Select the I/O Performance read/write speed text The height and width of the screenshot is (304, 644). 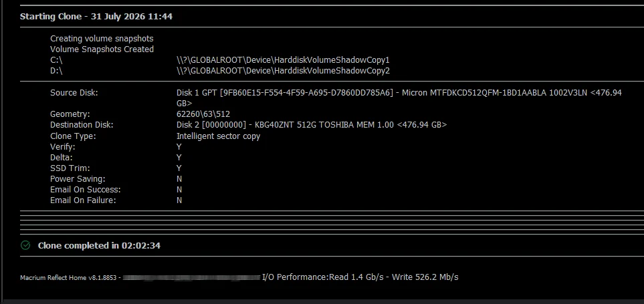coord(360,277)
